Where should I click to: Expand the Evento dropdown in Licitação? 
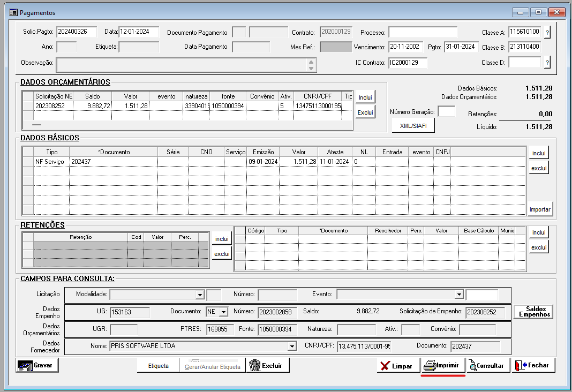(458, 295)
